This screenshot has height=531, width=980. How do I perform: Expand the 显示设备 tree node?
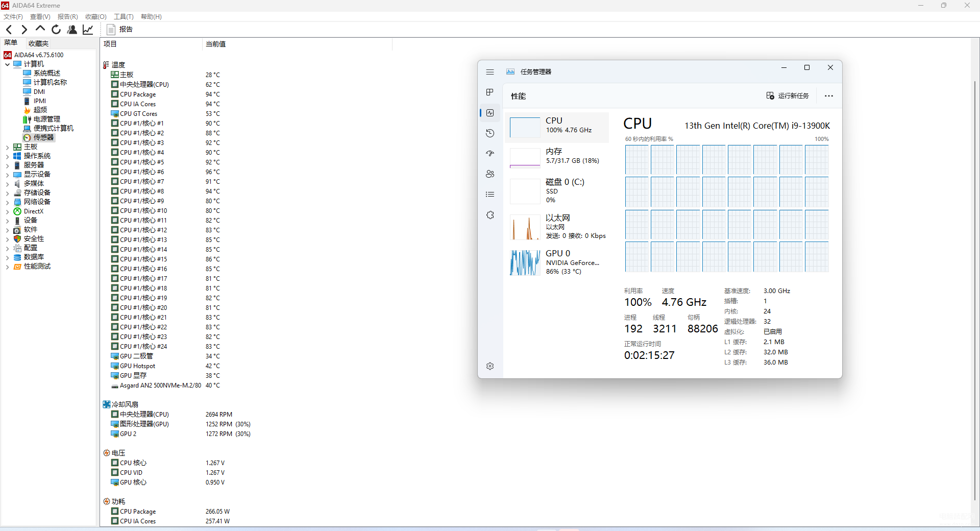click(x=7, y=175)
